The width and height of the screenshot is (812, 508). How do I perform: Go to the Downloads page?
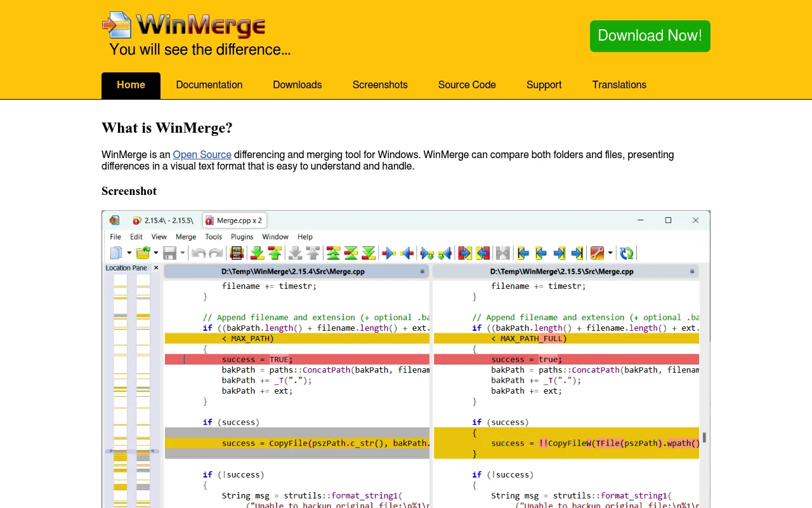click(x=298, y=85)
